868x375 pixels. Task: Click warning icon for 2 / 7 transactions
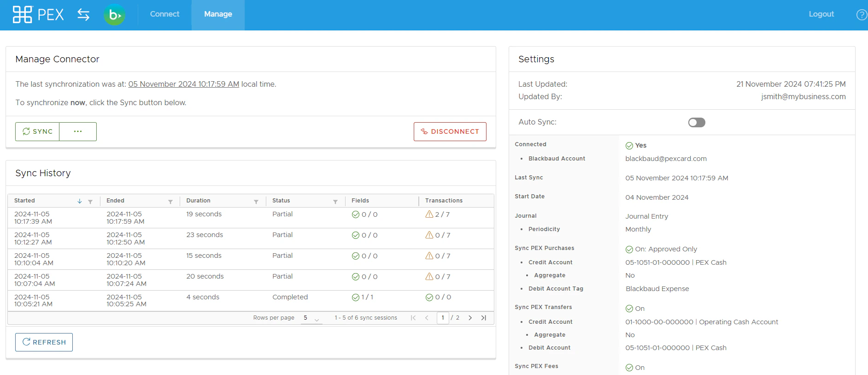[429, 214]
